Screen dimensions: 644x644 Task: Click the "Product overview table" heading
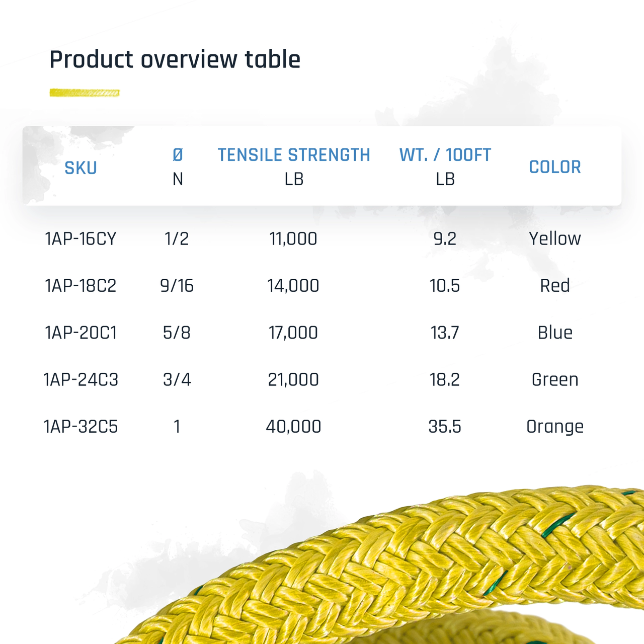(x=175, y=59)
